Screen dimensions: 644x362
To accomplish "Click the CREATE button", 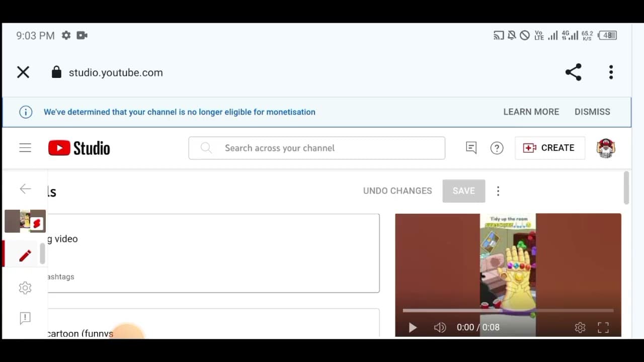I will 550,148.
